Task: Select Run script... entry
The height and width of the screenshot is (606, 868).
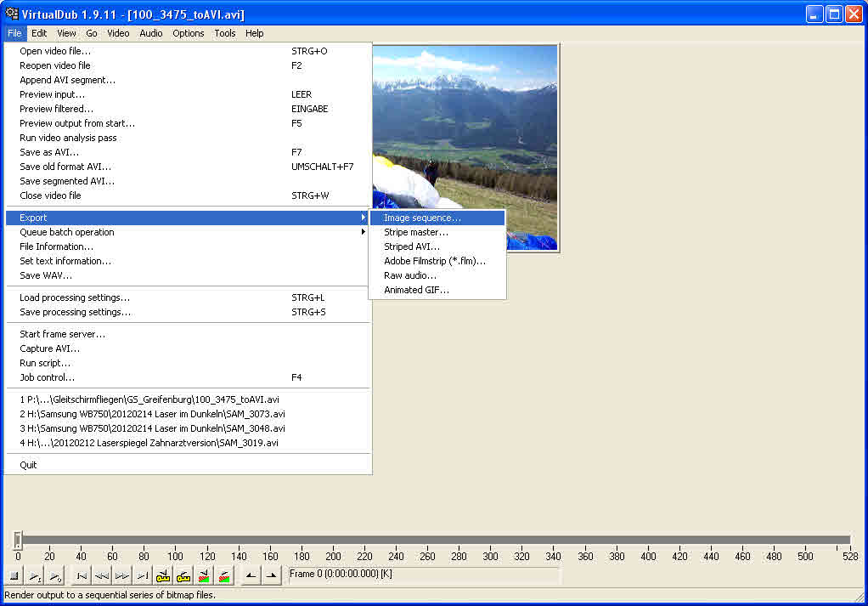Action: click(187, 363)
